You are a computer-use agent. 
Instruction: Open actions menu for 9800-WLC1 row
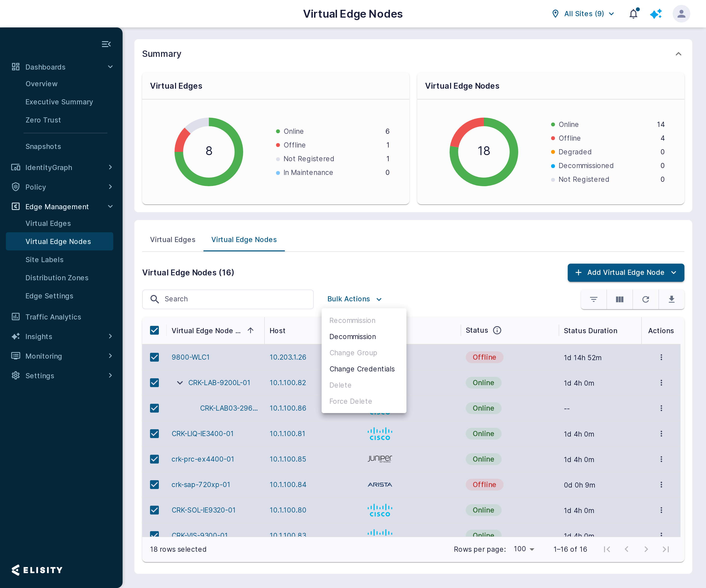(661, 357)
